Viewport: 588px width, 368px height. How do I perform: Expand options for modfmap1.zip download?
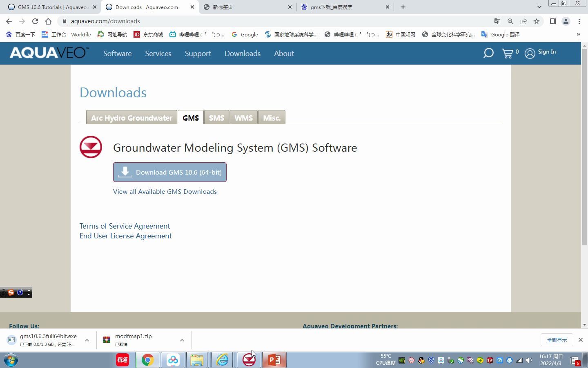click(x=182, y=340)
